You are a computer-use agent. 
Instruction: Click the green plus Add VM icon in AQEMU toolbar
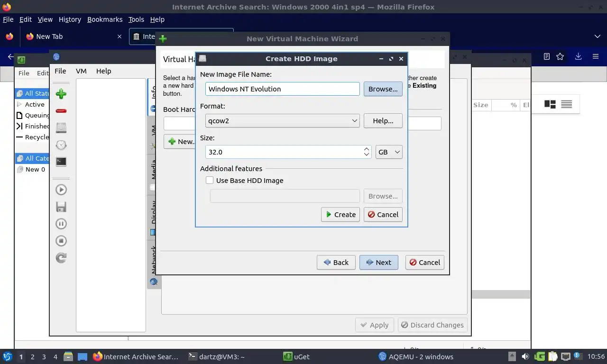(61, 94)
